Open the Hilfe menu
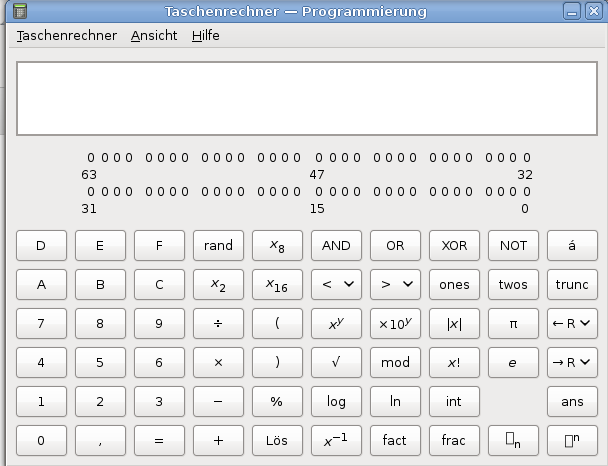Viewport: 608px width, 466px height. tap(206, 36)
